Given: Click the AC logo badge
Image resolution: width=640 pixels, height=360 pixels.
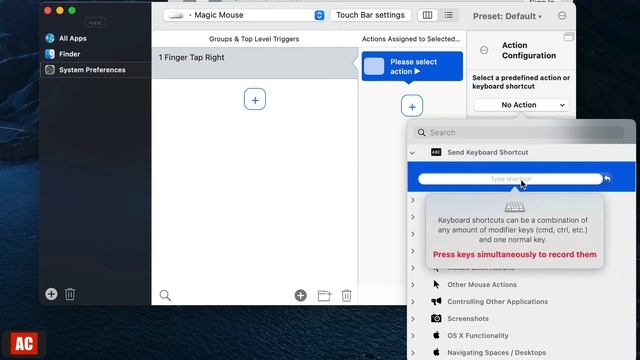Looking at the screenshot, I should 24,344.
